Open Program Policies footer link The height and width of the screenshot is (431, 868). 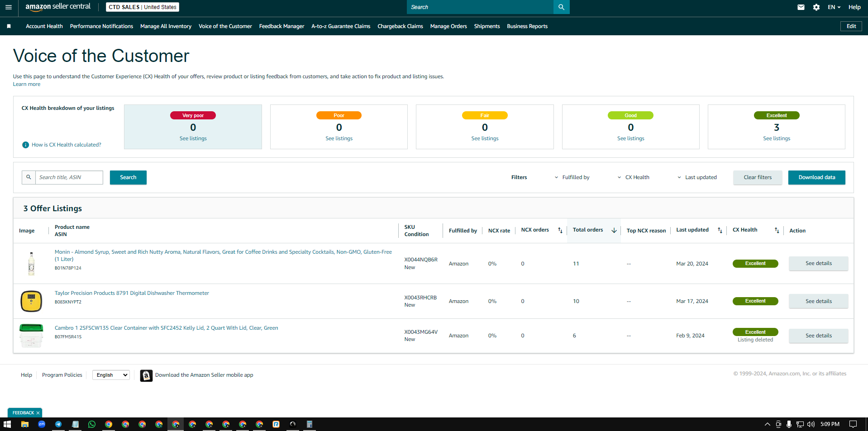[62, 375]
